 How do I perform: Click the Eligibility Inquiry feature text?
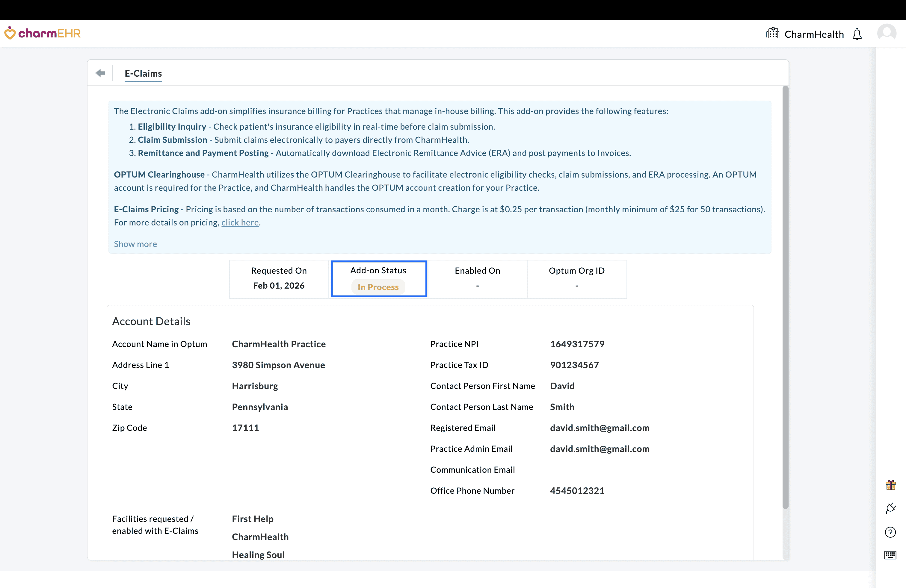[172, 127]
